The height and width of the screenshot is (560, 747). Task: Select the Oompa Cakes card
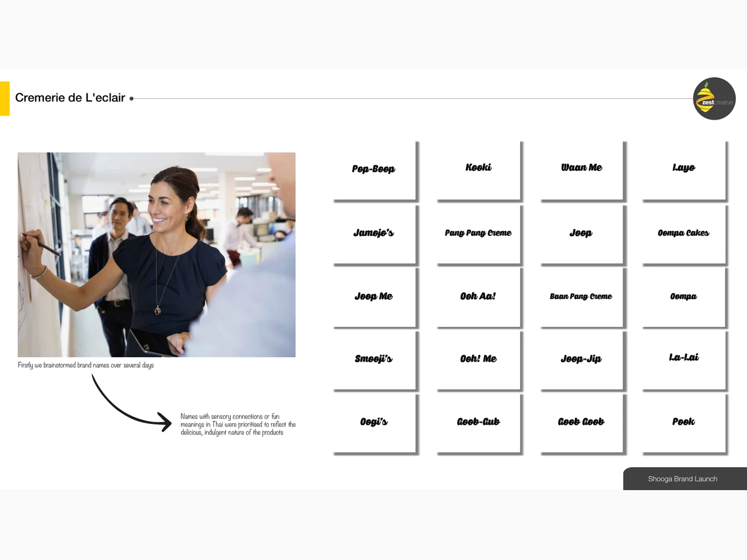(x=685, y=235)
